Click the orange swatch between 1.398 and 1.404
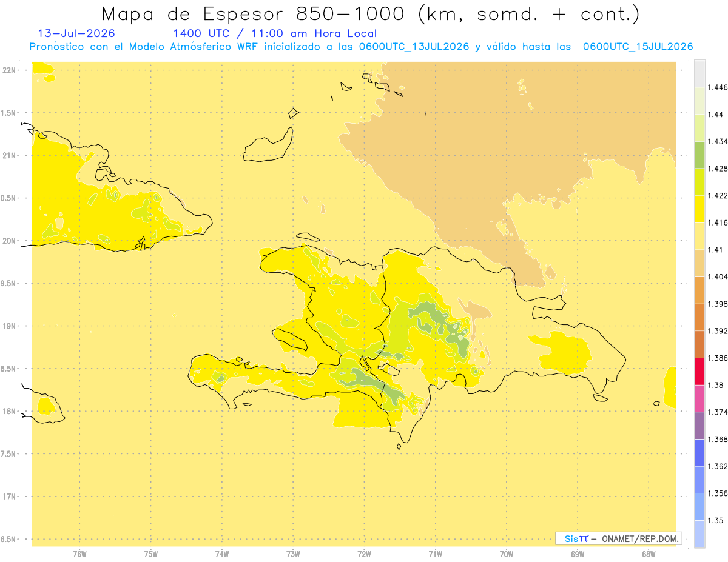Screen dimensions: 728x562 coord(699,290)
